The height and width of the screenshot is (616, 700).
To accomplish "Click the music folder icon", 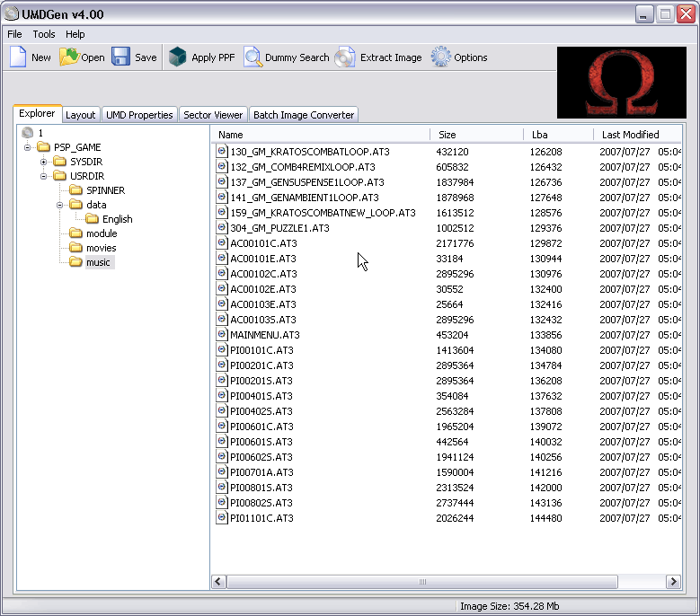I will pos(75,261).
